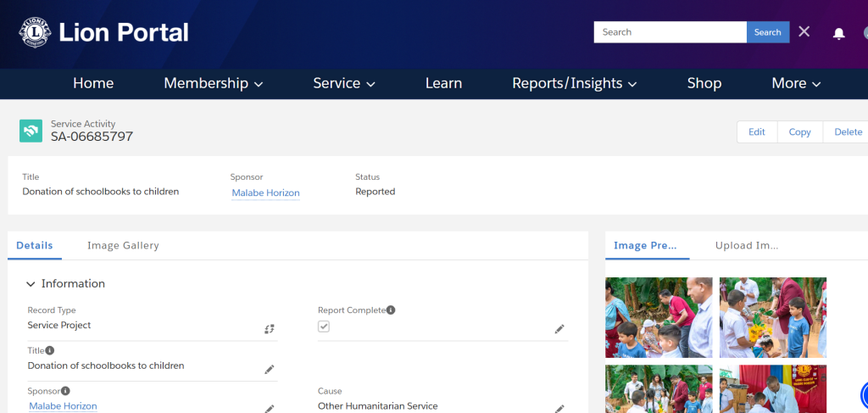
Task: Open the Reports/Insights dropdown menu
Action: [x=574, y=84]
